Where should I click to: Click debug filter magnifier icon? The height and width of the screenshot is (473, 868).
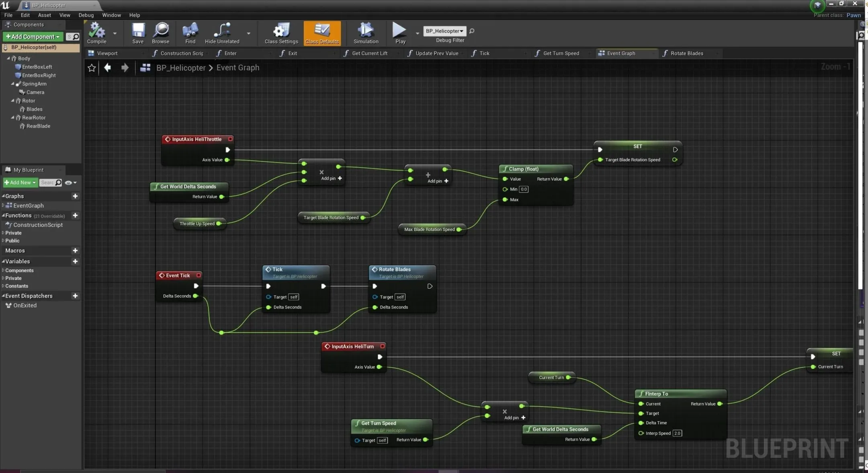pyautogui.click(x=472, y=31)
